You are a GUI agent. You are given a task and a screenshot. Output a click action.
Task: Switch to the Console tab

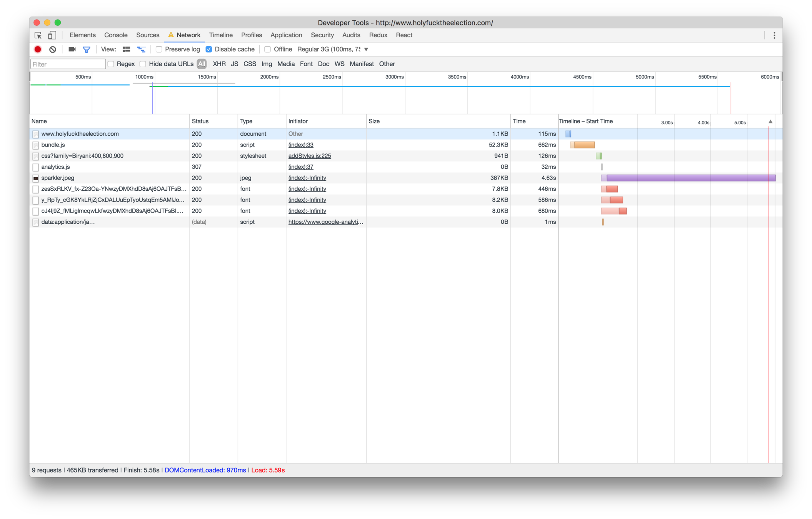point(116,35)
